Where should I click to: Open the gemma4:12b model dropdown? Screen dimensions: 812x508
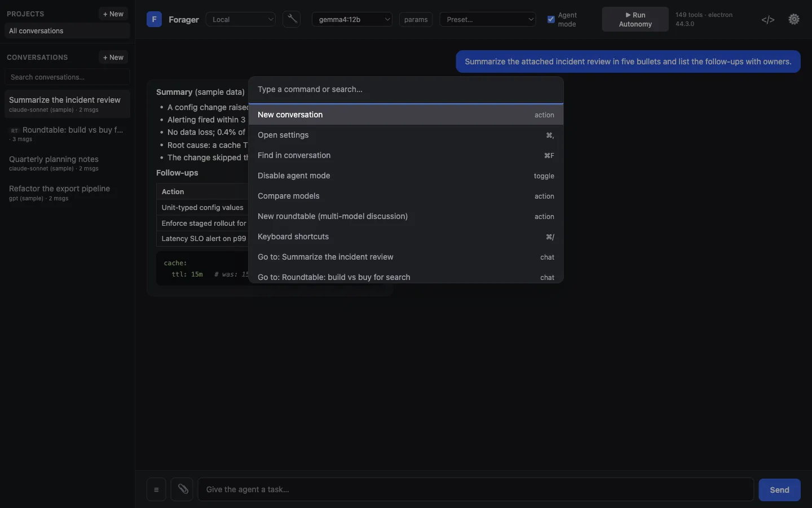click(352, 19)
